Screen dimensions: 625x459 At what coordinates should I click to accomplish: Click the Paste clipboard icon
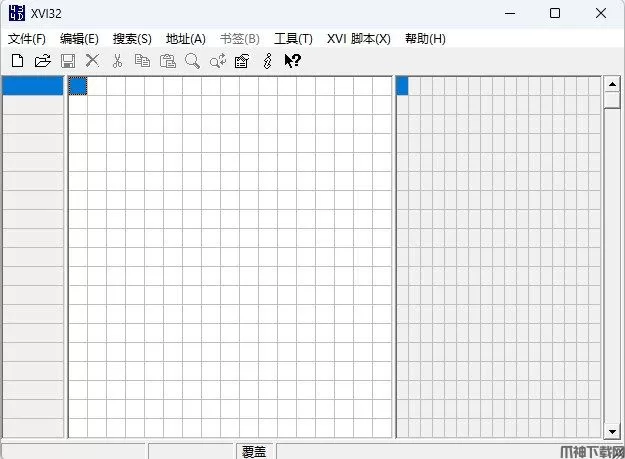coord(167,61)
